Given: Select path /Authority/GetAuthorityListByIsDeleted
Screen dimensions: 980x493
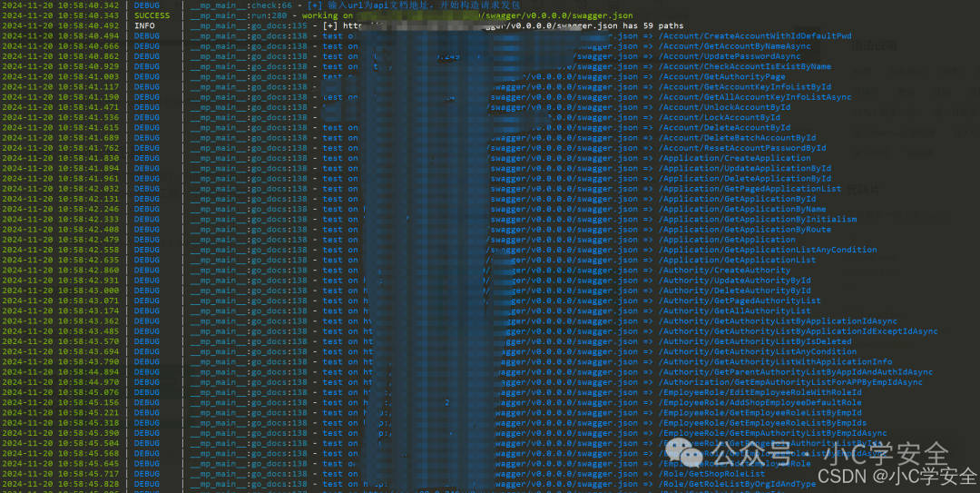Looking at the screenshot, I should pyautogui.click(x=755, y=341).
